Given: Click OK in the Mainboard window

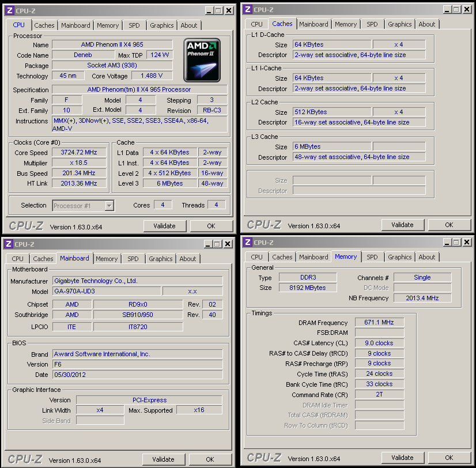Looking at the screenshot, I should coord(210,459).
